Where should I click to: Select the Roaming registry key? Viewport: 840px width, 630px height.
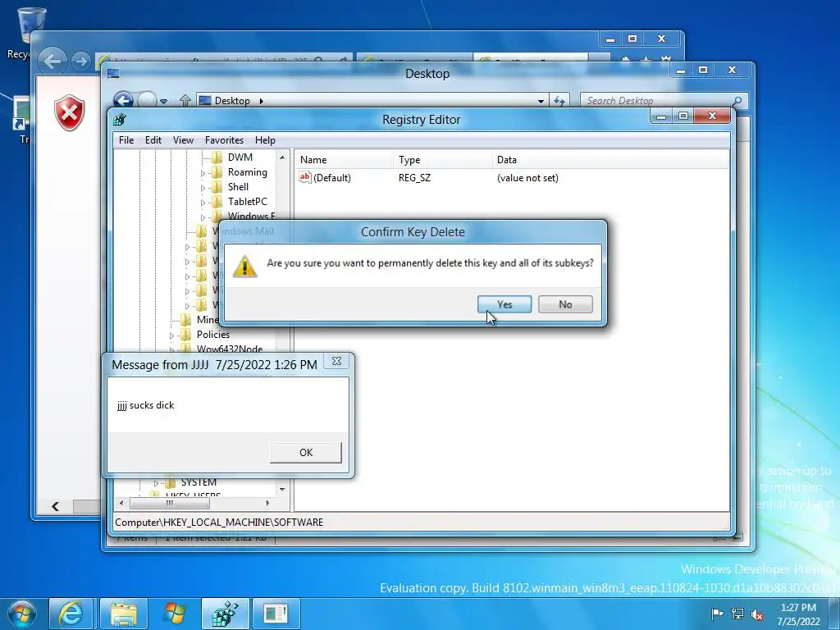pyautogui.click(x=247, y=172)
